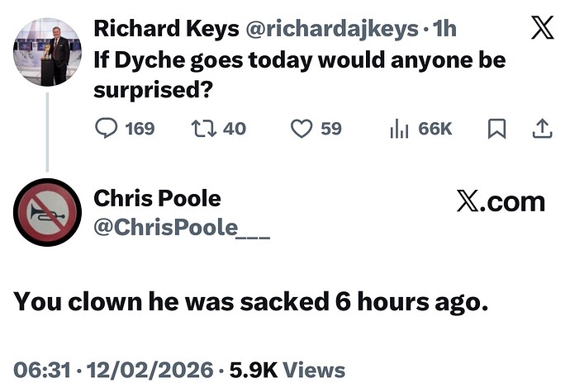Viewport: 570px width, 392px height.
Task: Retweet Richard Keys' Dyche post
Action: 203,129
